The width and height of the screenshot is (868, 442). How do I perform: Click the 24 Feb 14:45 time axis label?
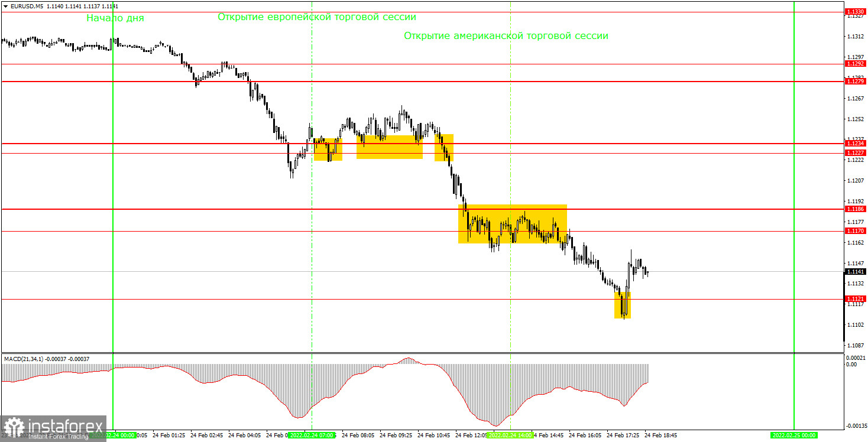pyautogui.click(x=548, y=435)
